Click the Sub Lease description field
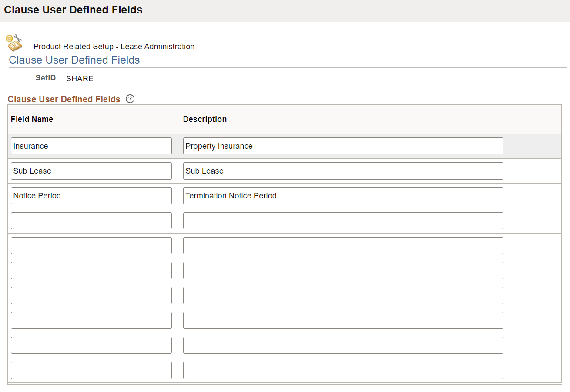The image size is (570, 392). coord(343,171)
